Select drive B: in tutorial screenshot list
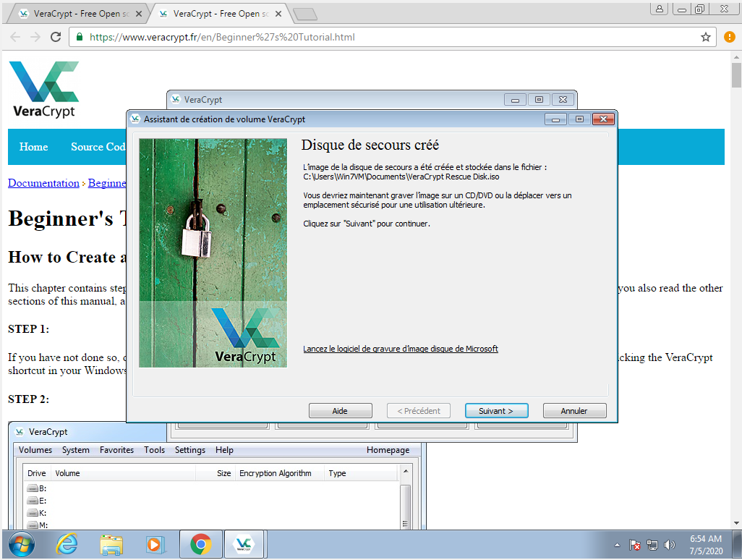 click(x=37, y=488)
